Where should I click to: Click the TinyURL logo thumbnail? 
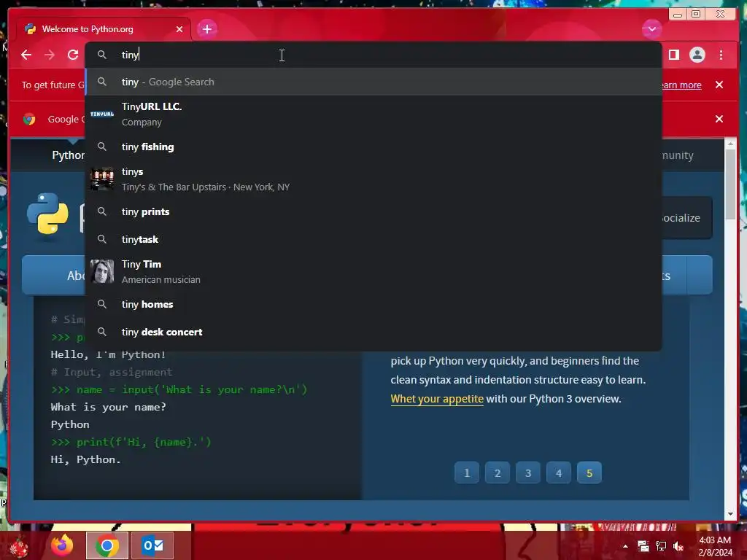pos(102,114)
